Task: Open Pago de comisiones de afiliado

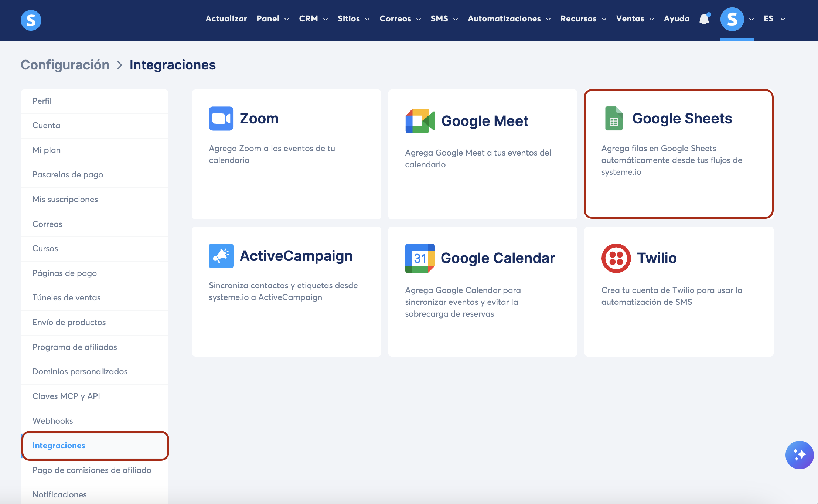Action: 95,470
